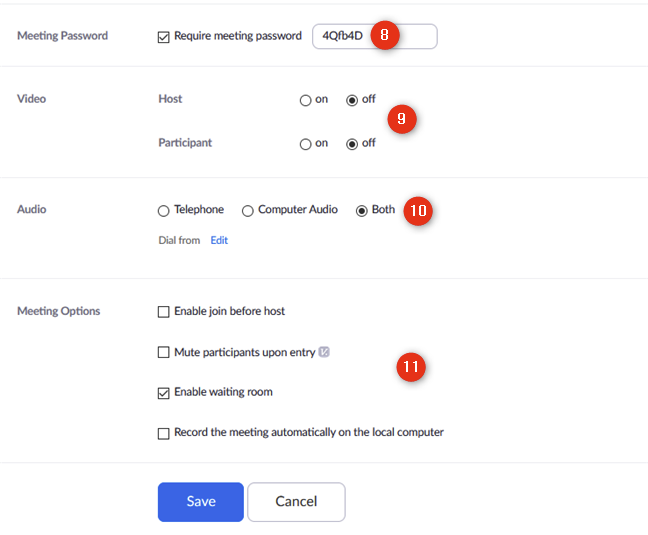Disable the Enable waiting room checkbox
The width and height of the screenshot is (648, 535).
164,393
